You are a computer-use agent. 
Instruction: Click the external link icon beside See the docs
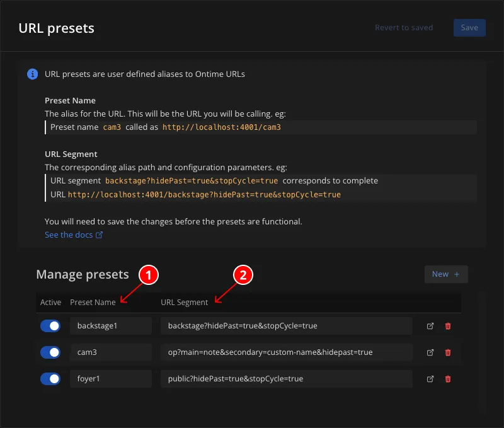(100, 233)
